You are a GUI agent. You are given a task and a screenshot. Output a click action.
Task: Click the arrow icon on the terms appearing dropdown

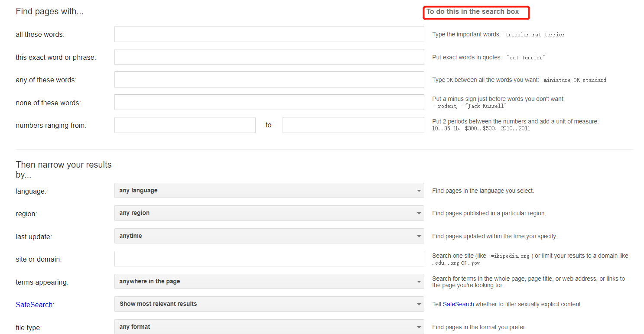click(419, 282)
